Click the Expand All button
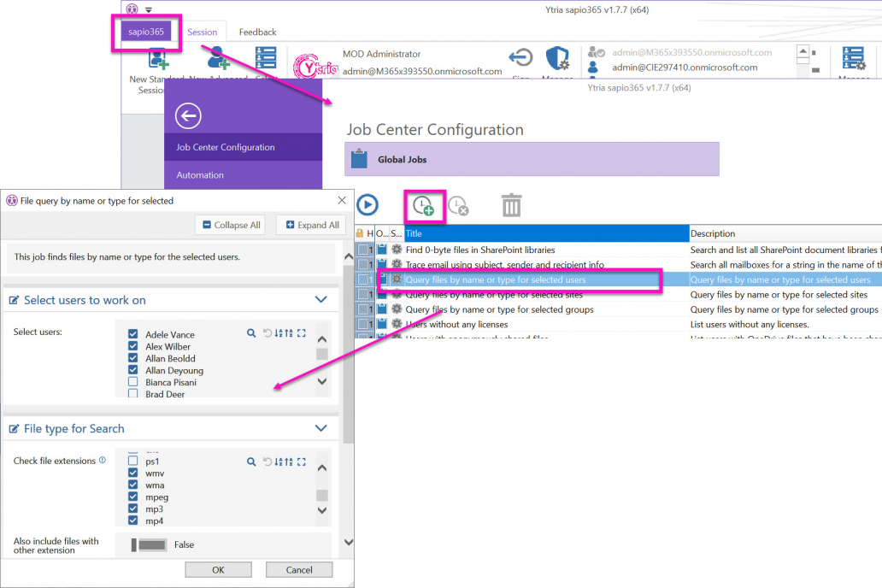882x588 pixels. click(312, 225)
